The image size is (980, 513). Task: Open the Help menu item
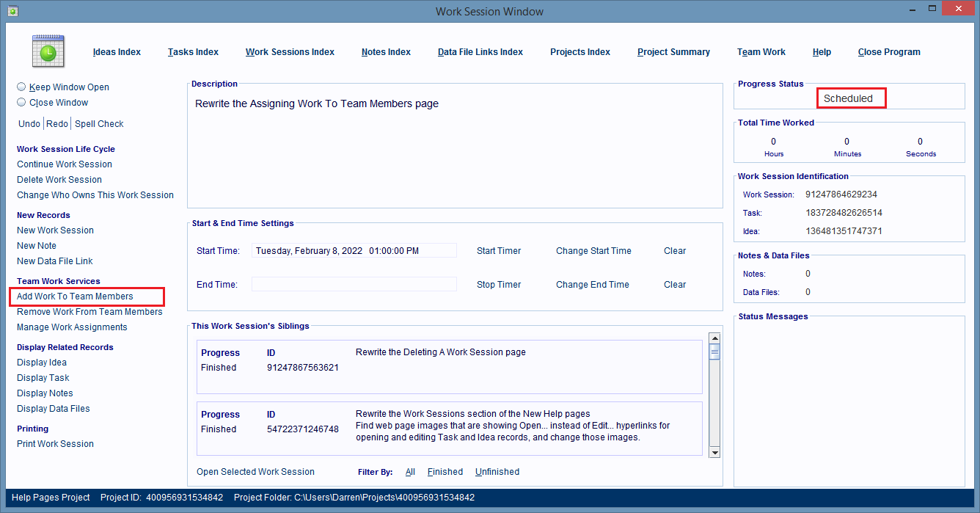(x=822, y=51)
